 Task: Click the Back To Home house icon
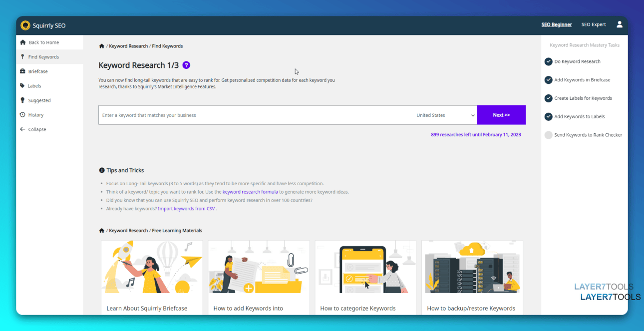[x=22, y=42]
